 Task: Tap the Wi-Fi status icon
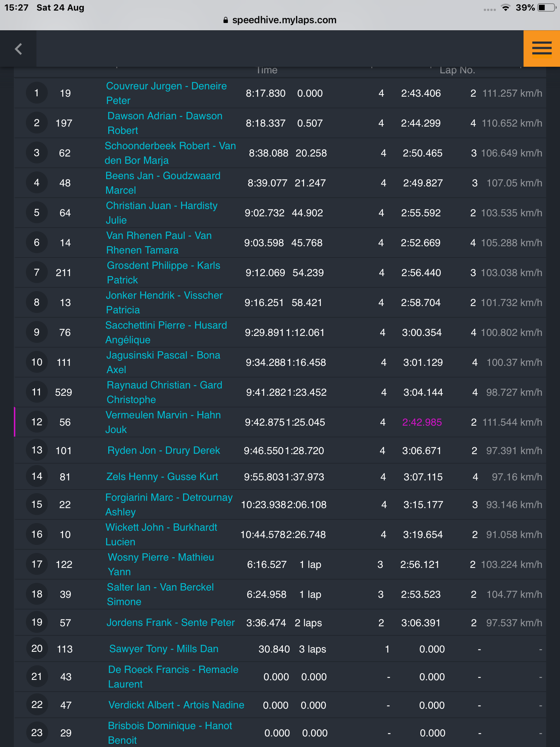tap(505, 8)
